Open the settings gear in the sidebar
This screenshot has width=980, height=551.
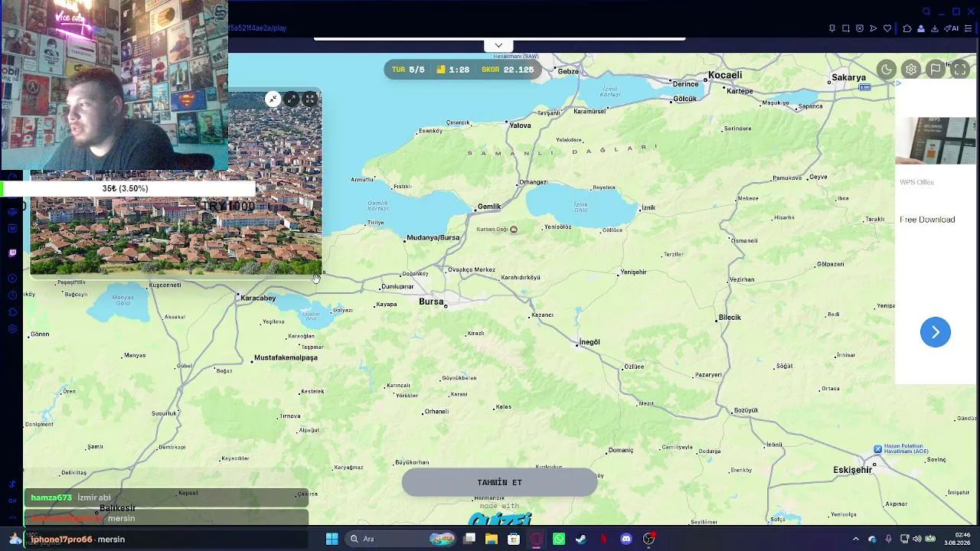tap(12, 329)
